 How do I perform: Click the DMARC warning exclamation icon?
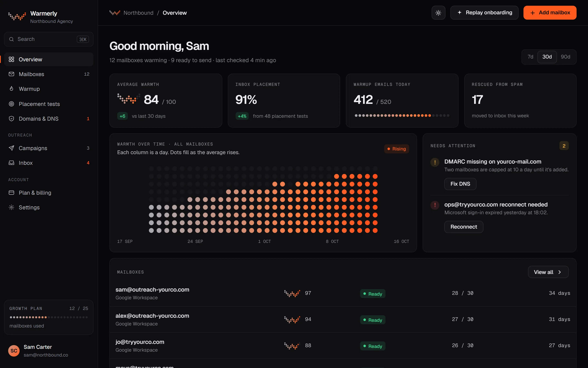[435, 162]
